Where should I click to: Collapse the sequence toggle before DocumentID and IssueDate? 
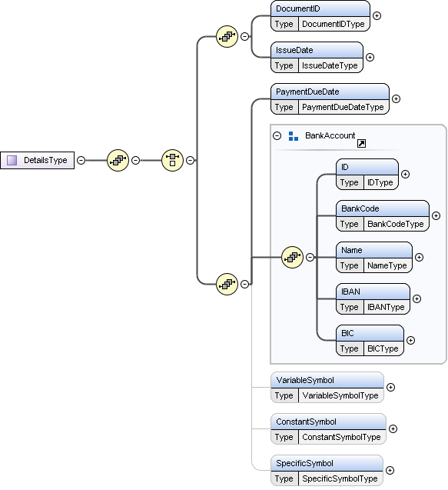coord(245,37)
